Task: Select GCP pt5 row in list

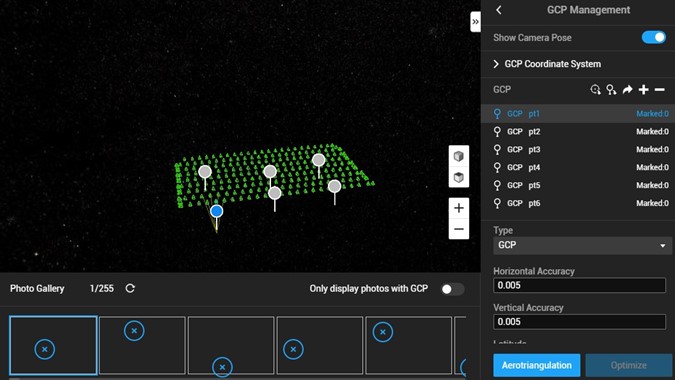Action: point(578,185)
